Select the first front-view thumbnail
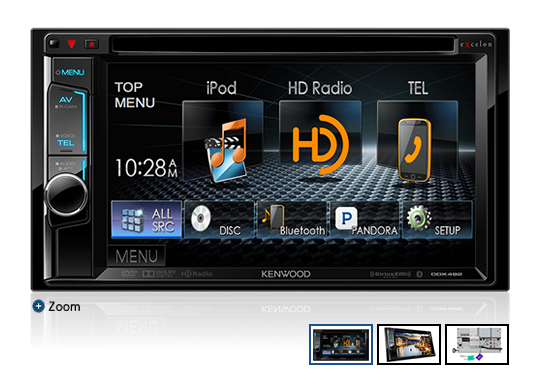The image size is (538, 380). click(341, 344)
